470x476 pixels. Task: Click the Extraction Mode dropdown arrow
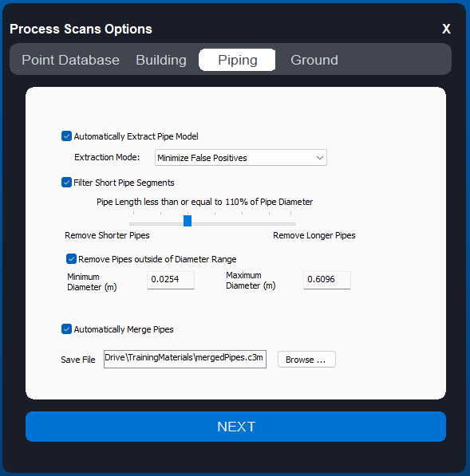[320, 158]
